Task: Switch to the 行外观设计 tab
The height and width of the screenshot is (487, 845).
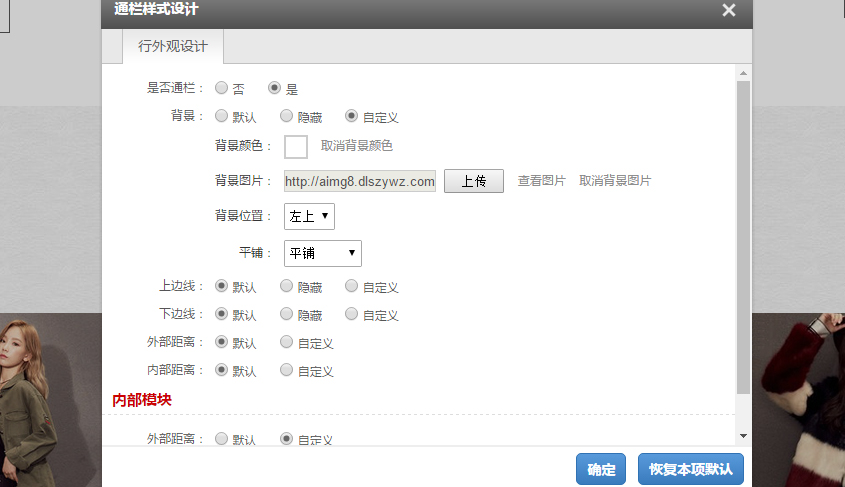Action: 172,46
